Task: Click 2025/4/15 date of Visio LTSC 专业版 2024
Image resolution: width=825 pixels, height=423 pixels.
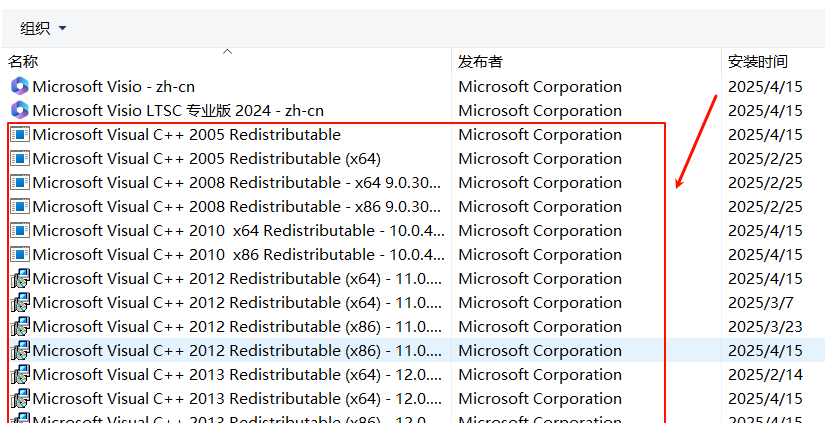Action: [x=765, y=110]
